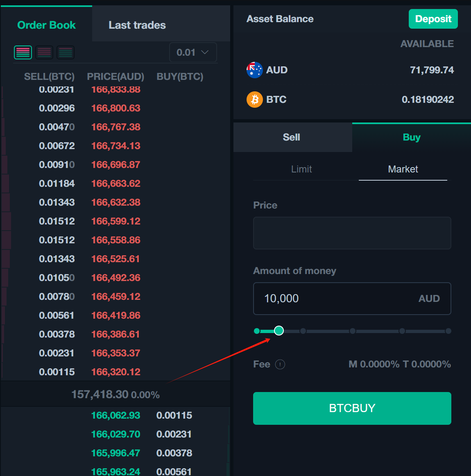This screenshot has height=476, width=471.
Task: Select the Market tab
Action: tap(403, 169)
